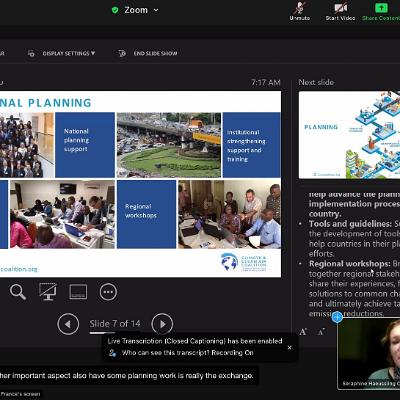The width and height of the screenshot is (400, 400).
Task: Dismiss the Live Transcription notification
Action: click(289, 347)
